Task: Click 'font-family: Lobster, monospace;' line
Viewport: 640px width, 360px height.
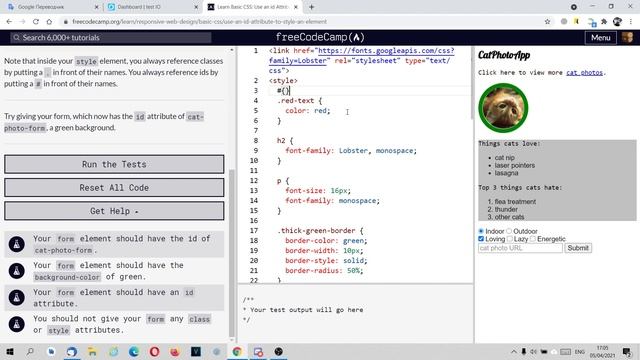Action: coord(351,151)
